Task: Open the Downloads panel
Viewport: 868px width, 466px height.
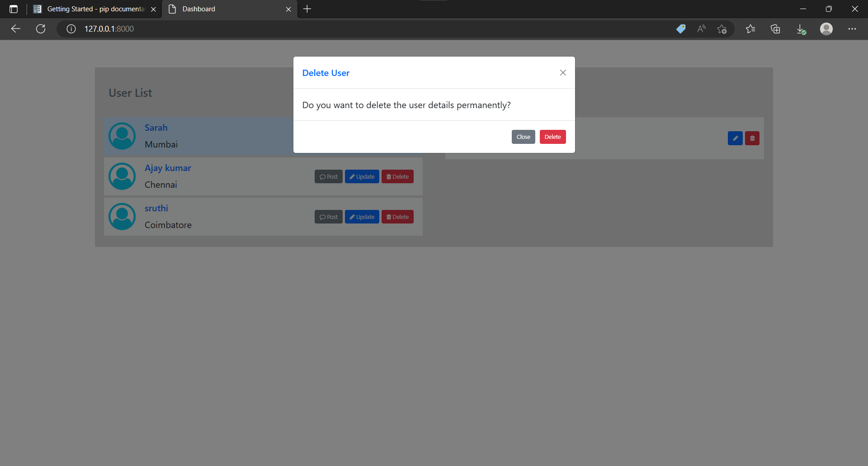Action: pyautogui.click(x=801, y=29)
